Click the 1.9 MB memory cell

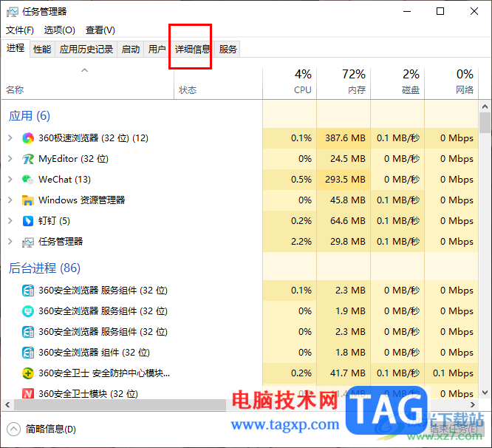(344, 310)
